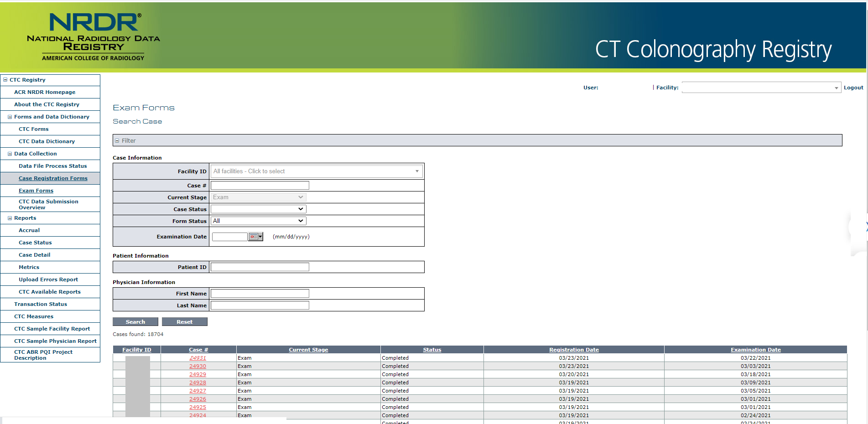Image resolution: width=868 pixels, height=424 pixels.
Task: Open CTC Data Submission Overview
Action: pos(48,204)
